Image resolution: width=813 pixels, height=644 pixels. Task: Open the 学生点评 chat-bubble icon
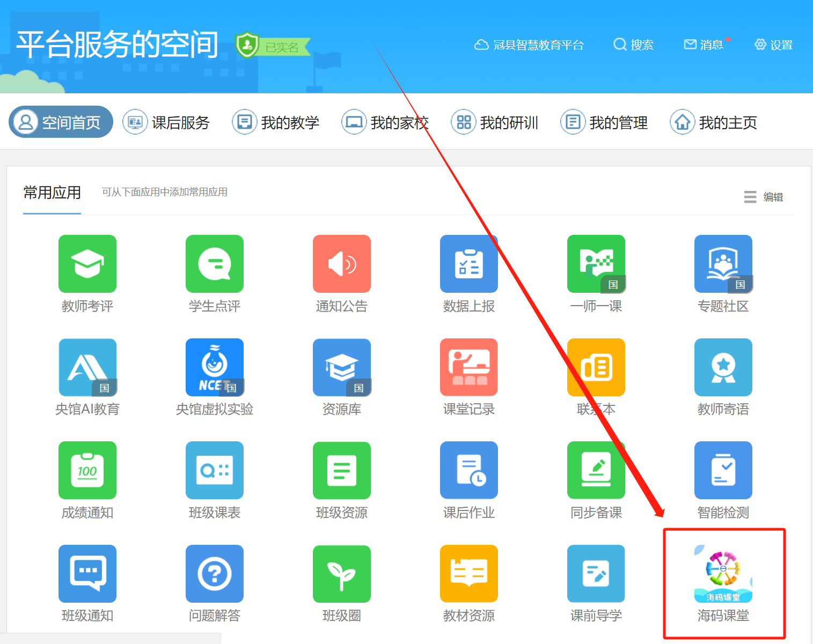215,264
